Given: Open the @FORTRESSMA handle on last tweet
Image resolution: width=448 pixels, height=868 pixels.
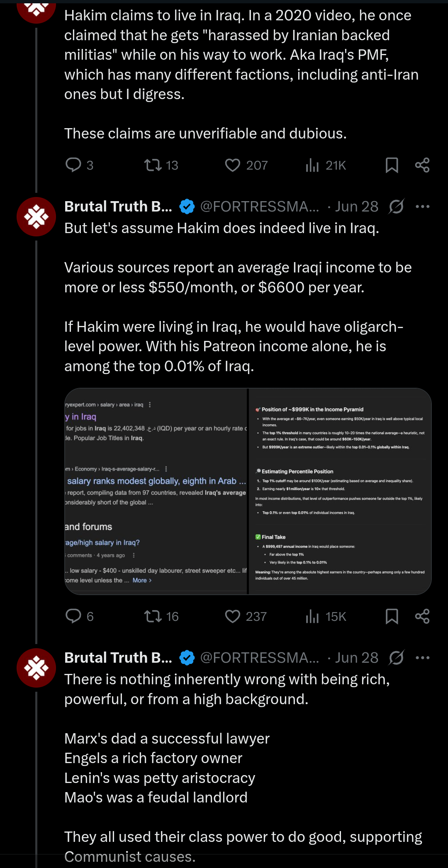Looking at the screenshot, I should [x=260, y=658].
